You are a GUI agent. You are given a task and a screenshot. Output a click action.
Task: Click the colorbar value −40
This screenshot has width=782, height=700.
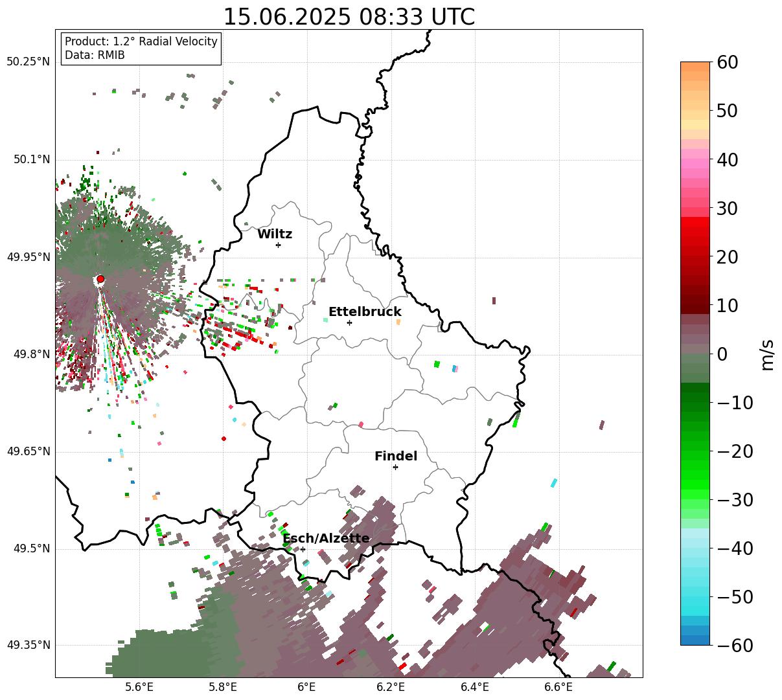point(735,548)
